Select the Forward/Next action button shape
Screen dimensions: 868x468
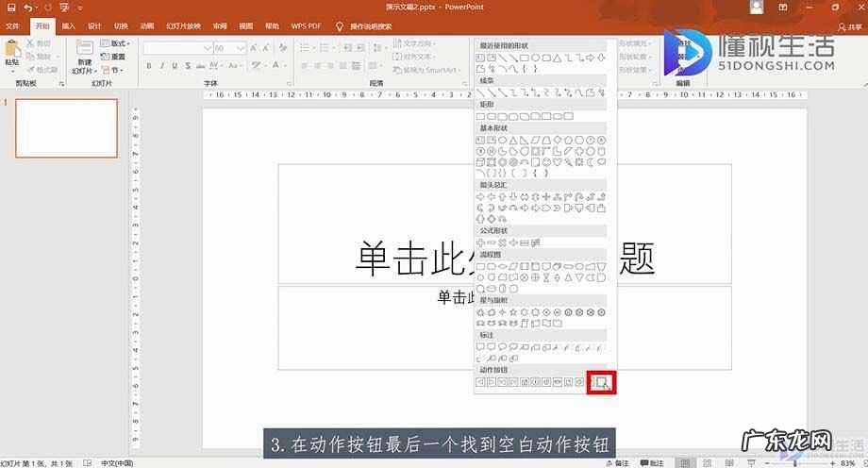click(492, 382)
